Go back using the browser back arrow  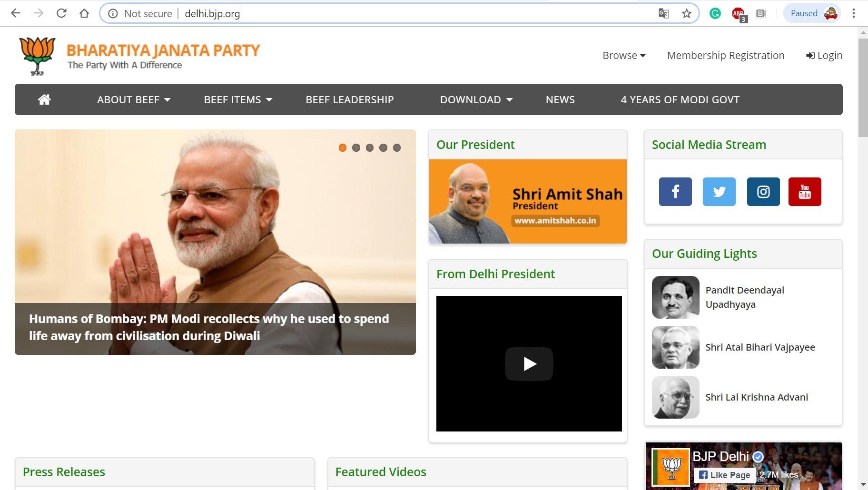[x=16, y=13]
